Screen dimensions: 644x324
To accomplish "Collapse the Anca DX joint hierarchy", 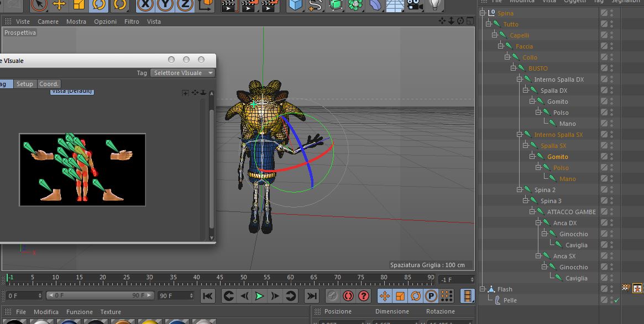I will point(538,223).
